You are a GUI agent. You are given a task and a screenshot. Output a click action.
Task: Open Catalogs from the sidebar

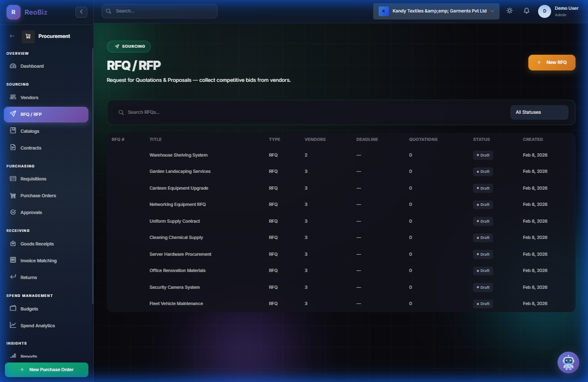(30, 131)
